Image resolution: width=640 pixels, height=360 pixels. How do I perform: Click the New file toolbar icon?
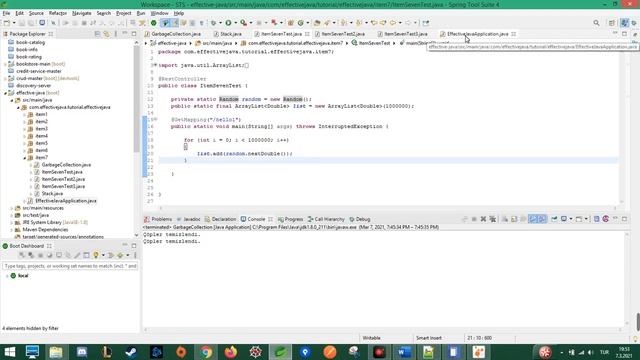pyautogui.click(x=7, y=23)
